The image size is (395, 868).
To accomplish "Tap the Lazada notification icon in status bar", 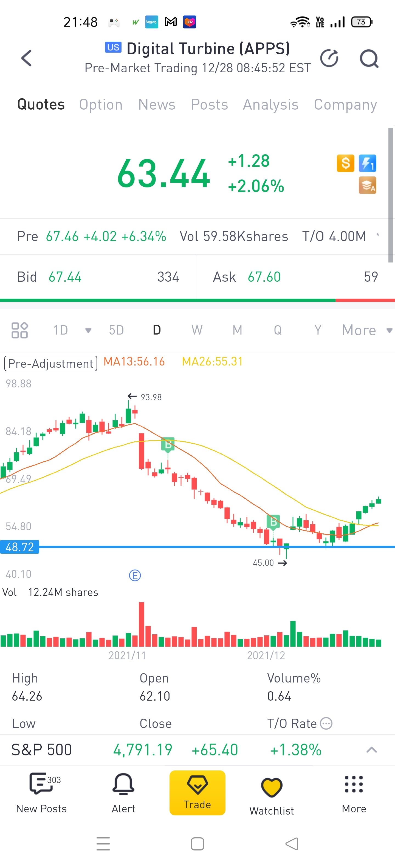I will tap(190, 22).
